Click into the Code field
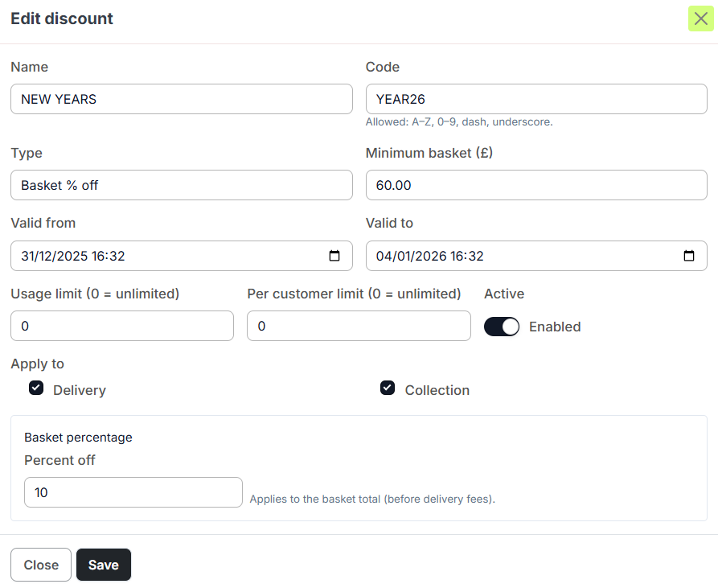718x588 pixels. click(536, 99)
